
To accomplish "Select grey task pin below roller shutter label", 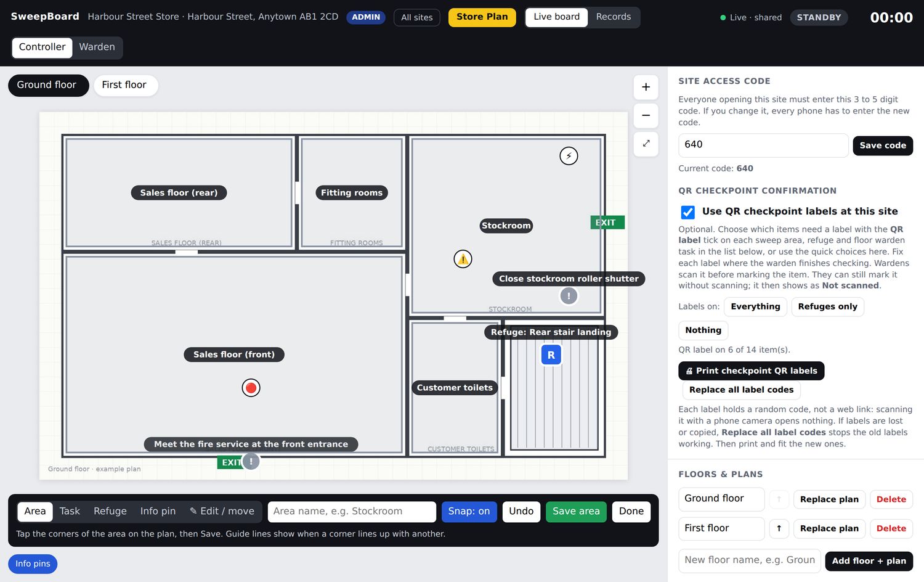I will point(569,296).
